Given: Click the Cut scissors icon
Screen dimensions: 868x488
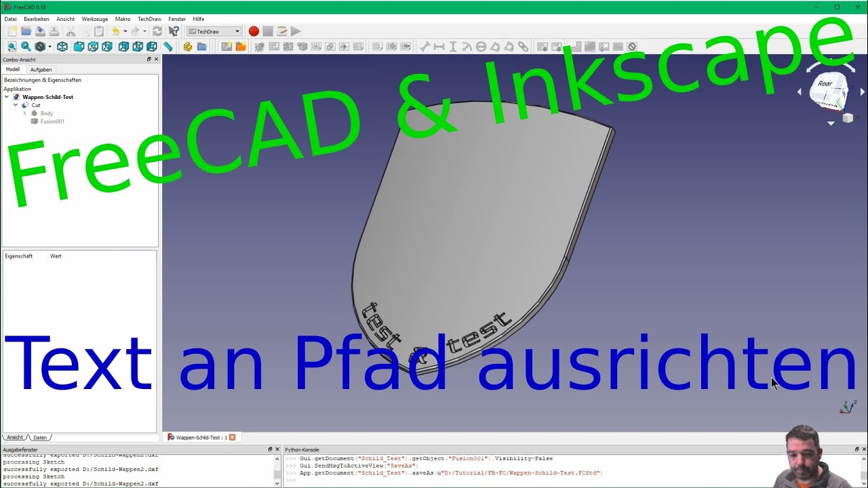Looking at the screenshot, I should click(x=71, y=31).
